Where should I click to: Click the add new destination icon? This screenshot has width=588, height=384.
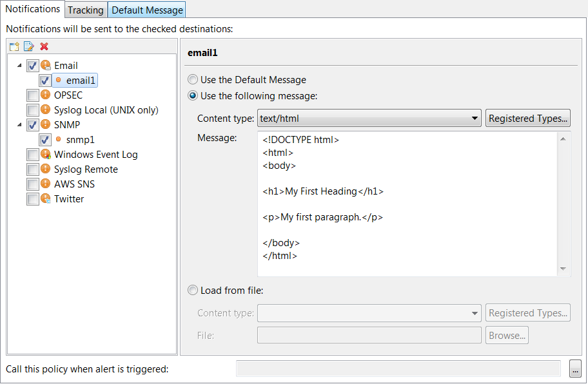pyautogui.click(x=14, y=46)
